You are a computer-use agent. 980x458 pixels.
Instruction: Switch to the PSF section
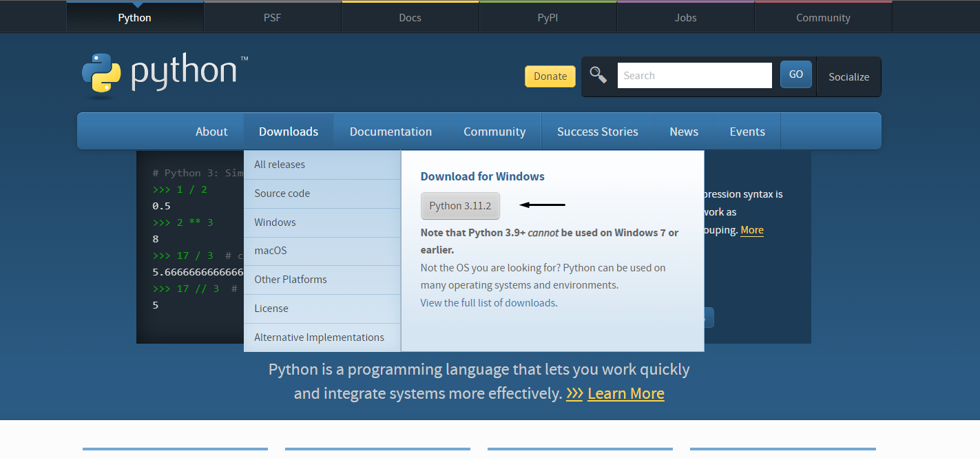[x=272, y=17]
